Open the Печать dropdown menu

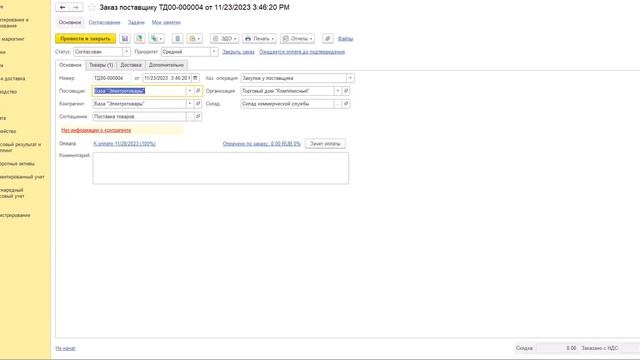click(260, 38)
